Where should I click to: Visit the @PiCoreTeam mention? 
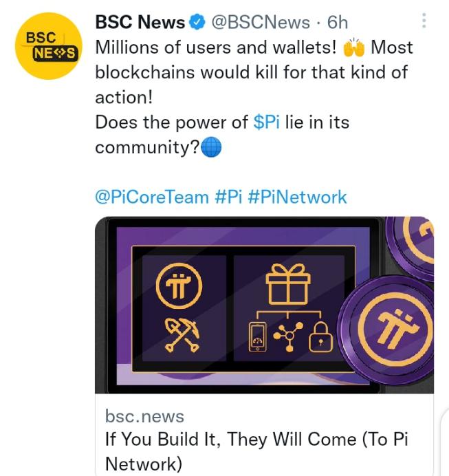coord(151,197)
